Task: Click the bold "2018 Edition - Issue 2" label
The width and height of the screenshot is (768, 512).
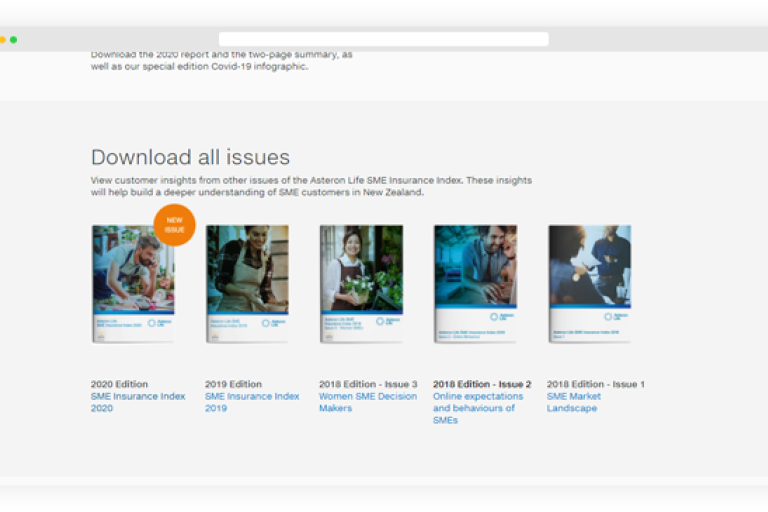Action: coord(482,384)
